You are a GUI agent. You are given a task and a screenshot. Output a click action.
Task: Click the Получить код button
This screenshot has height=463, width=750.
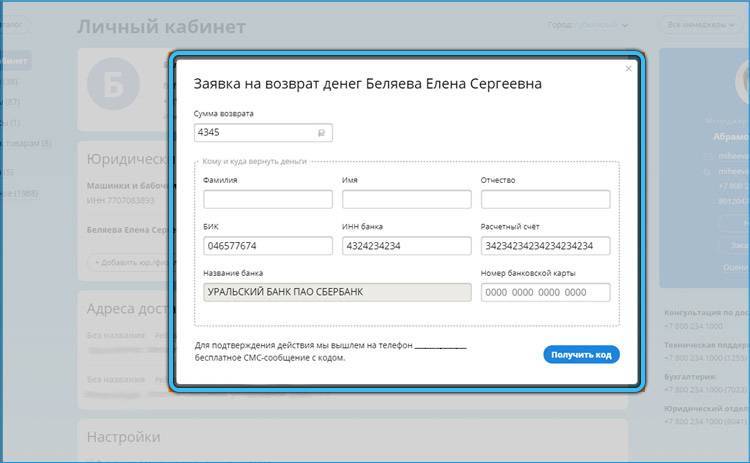[x=581, y=354]
